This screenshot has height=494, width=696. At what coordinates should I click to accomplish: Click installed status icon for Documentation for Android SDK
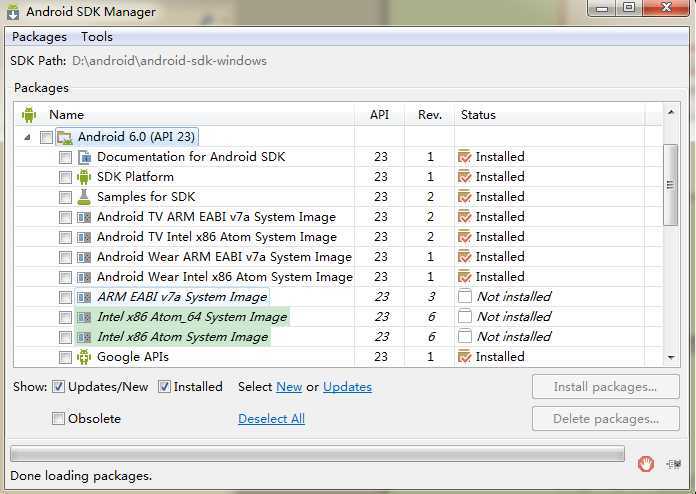(x=464, y=157)
